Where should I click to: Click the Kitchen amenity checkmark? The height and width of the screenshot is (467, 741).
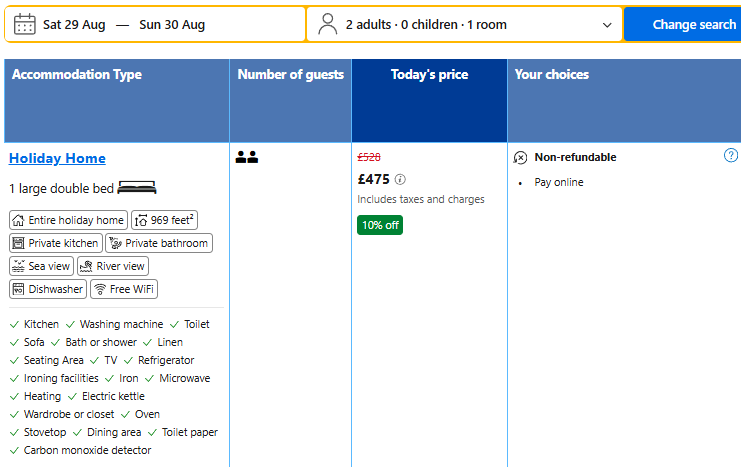14,324
